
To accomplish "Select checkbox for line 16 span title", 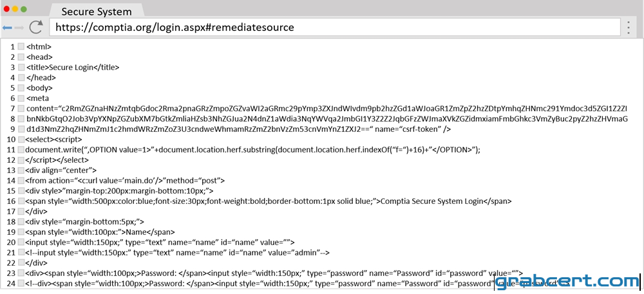I will [x=21, y=201].
